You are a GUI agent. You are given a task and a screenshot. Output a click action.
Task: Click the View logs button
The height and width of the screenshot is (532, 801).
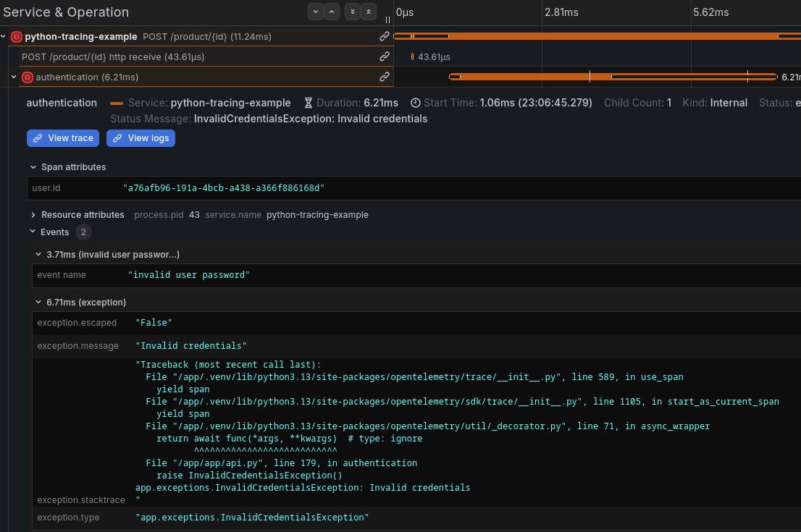(141, 138)
